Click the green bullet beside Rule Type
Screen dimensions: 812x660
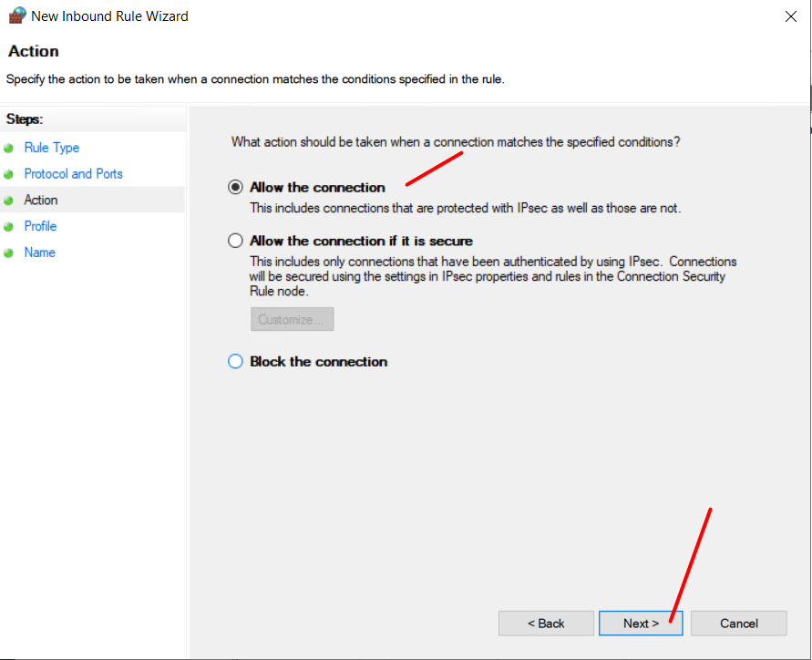(8, 149)
